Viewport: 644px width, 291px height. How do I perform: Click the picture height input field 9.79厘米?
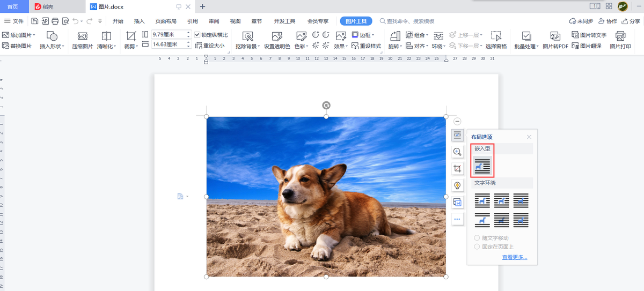coord(168,34)
